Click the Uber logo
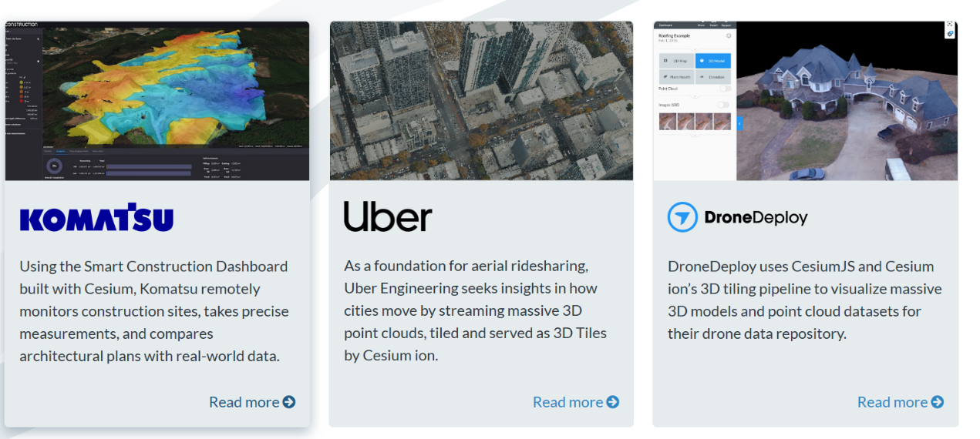Viewport: 980px width, 439px height. click(388, 217)
